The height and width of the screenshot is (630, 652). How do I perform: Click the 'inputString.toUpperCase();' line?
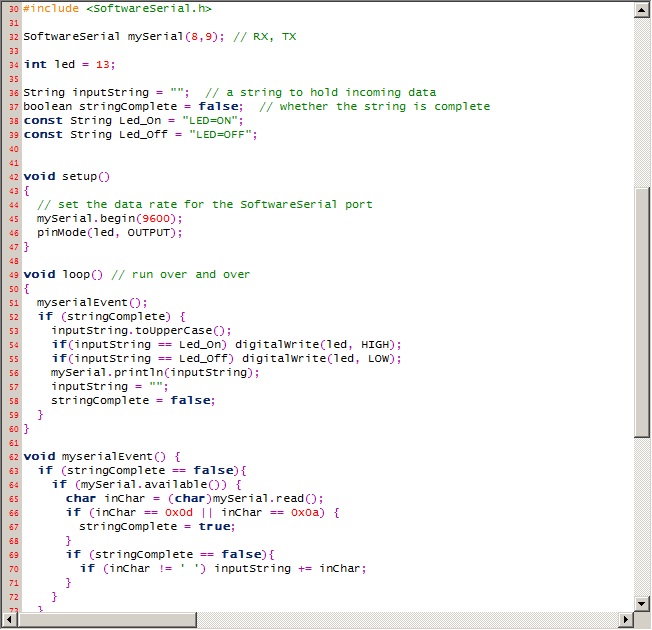tap(141, 331)
